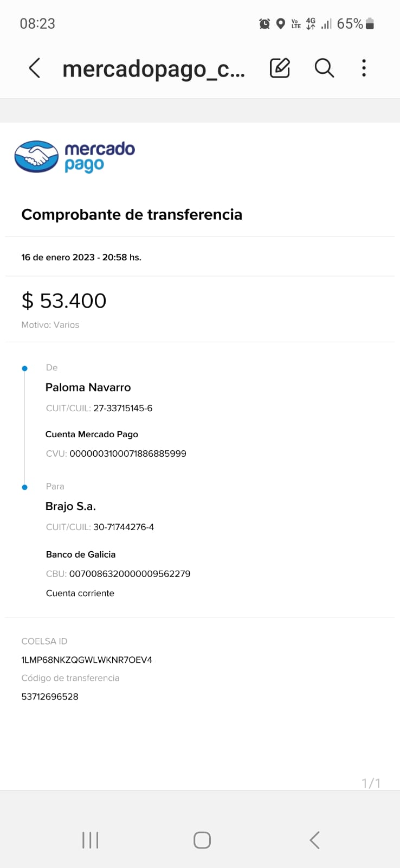
Task: Tap the Banco de Galicia CBU number
Action: [x=130, y=573]
